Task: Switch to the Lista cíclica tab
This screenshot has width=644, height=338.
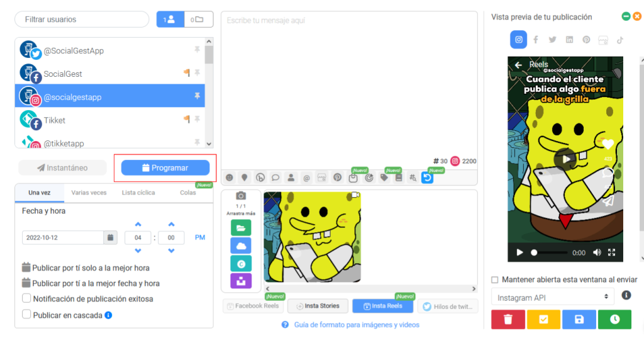Action: (138, 193)
